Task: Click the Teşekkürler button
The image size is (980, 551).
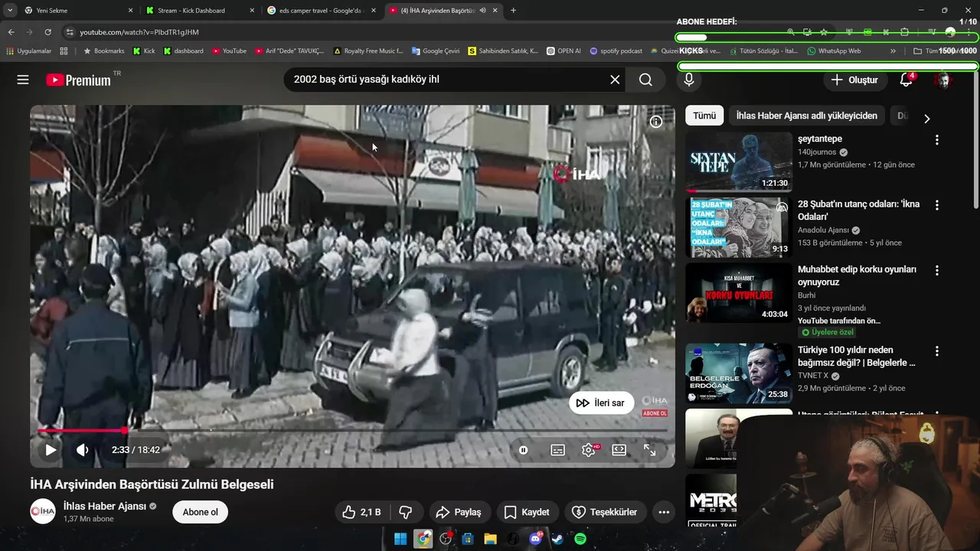Action: point(605,512)
